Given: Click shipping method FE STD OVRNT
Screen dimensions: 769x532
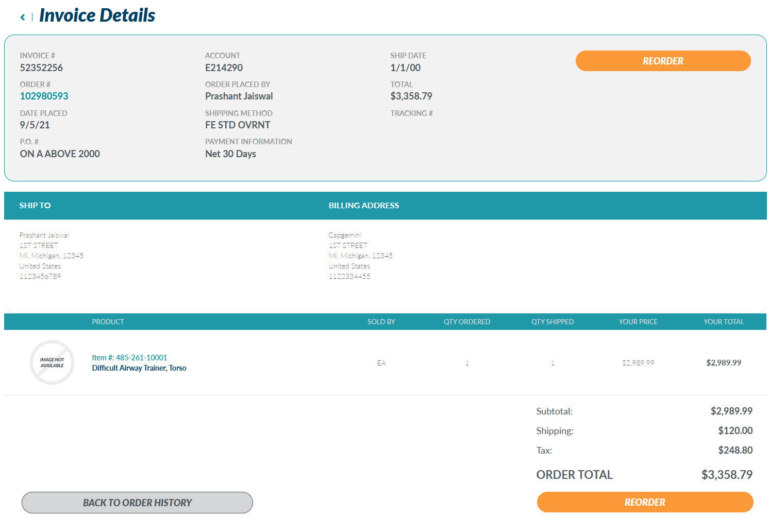Looking at the screenshot, I should pos(238,125).
